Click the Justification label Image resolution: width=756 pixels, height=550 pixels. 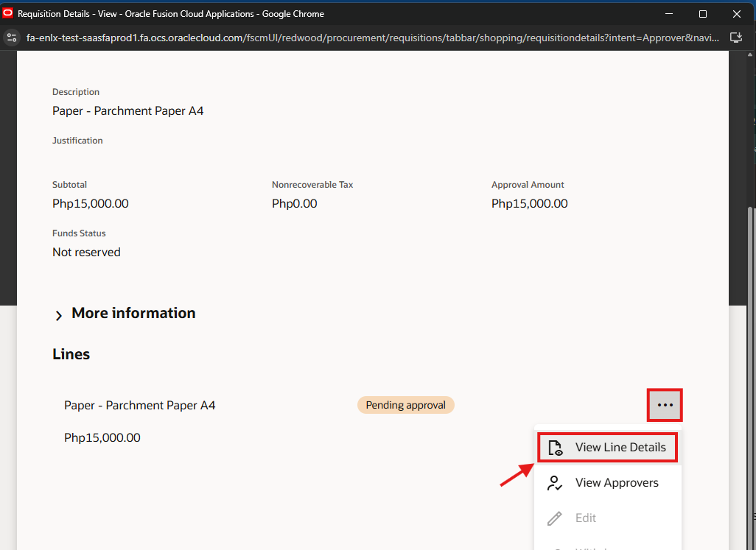click(77, 141)
